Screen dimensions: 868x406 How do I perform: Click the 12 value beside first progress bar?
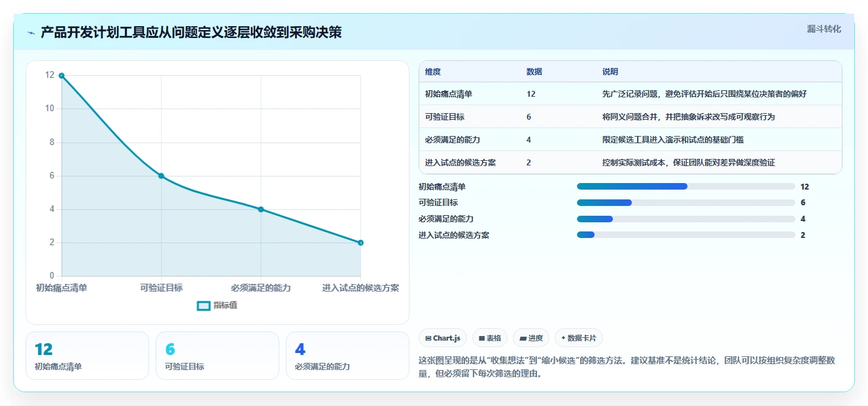pyautogui.click(x=805, y=186)
